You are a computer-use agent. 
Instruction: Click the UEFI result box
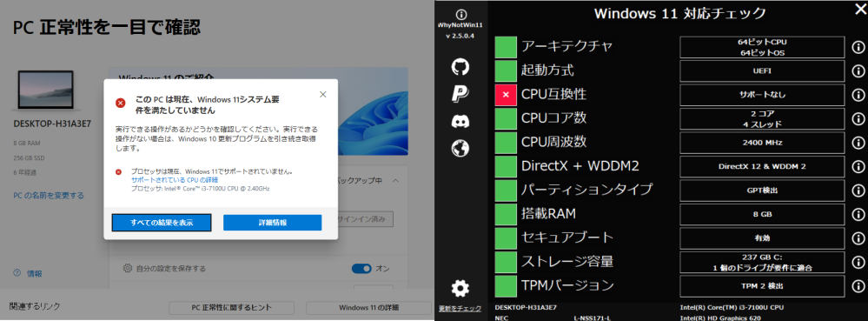pyautogui.click(x=762, y=71)
